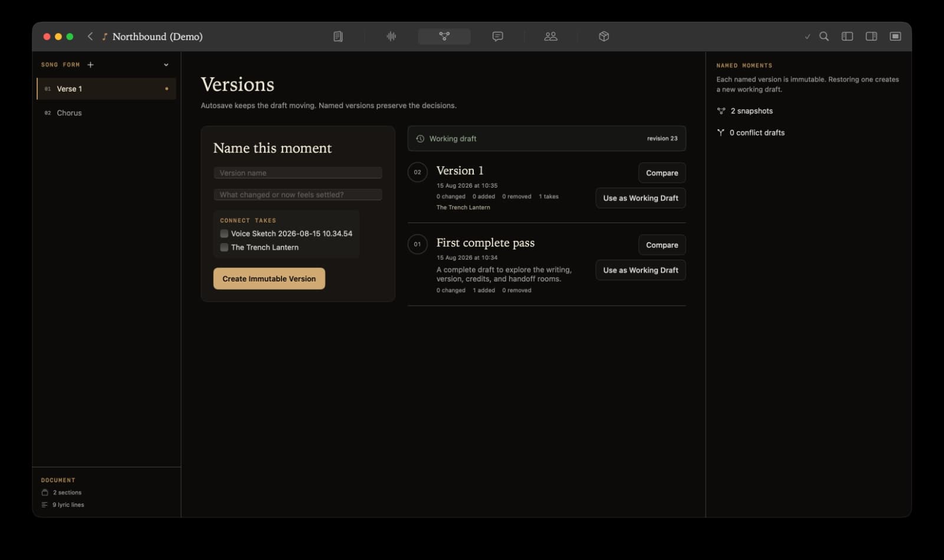Open the lyrics document view icon

click(338, 37)
